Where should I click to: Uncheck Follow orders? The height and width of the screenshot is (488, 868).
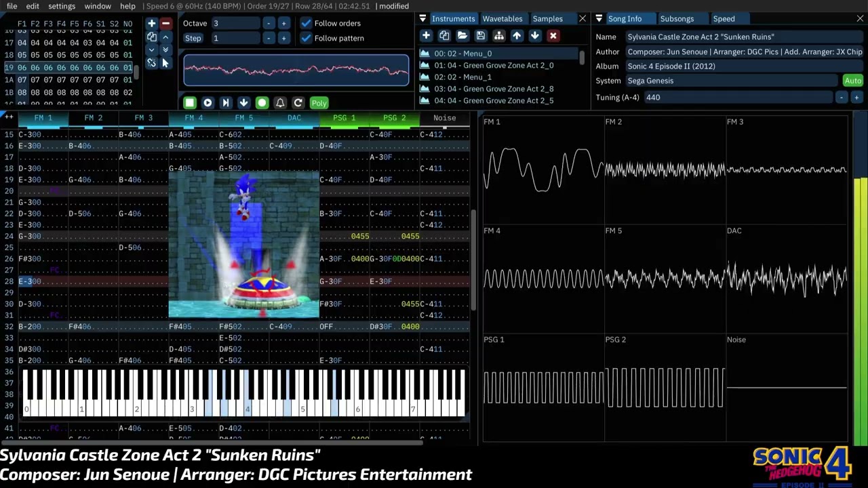tap(307, 23)
